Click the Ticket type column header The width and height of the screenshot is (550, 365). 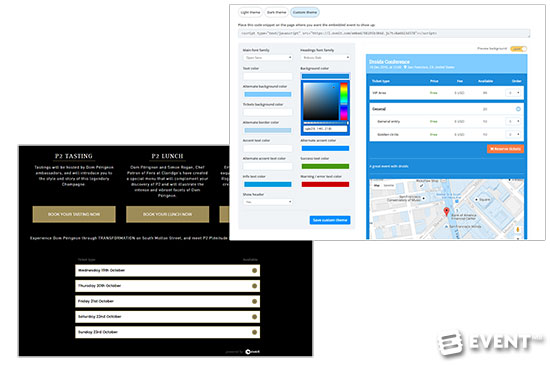pos(381,81)
